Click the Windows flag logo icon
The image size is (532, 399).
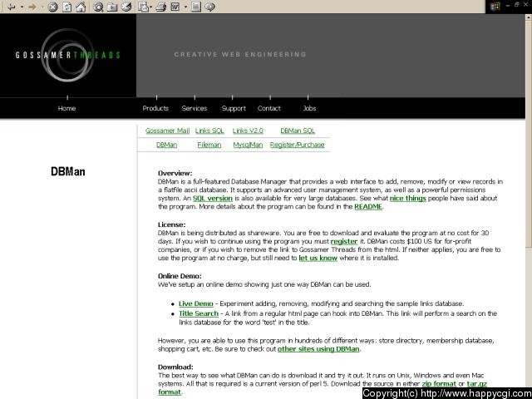click(x=495, y=7)
